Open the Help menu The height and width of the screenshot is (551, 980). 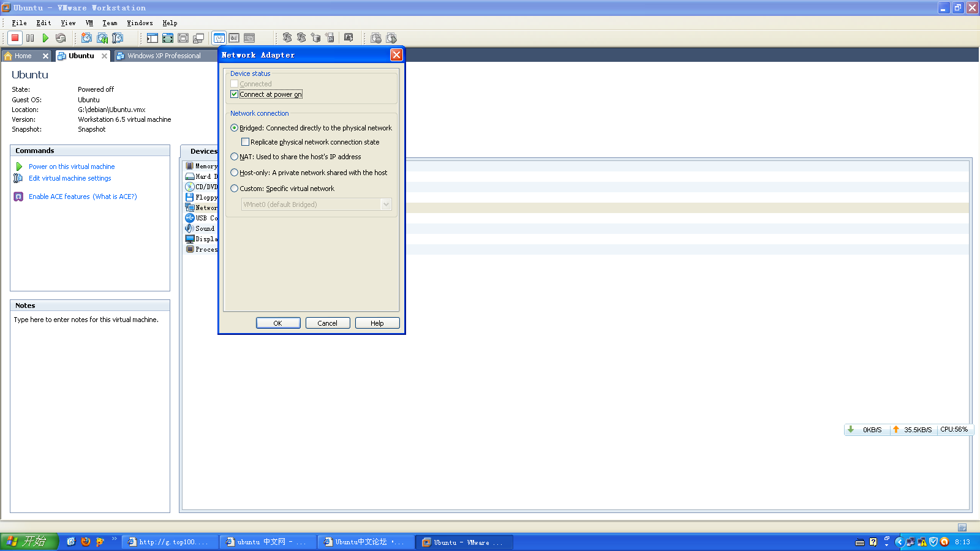coord(170,23)
